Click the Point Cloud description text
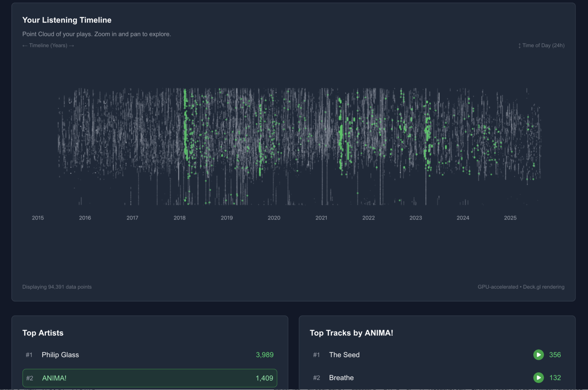This screenshot has width=588, height=390. coord(96,34)
